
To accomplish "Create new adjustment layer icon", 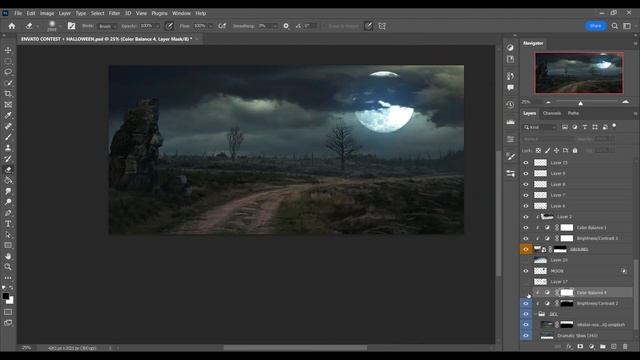I will [x=592, y=347].
